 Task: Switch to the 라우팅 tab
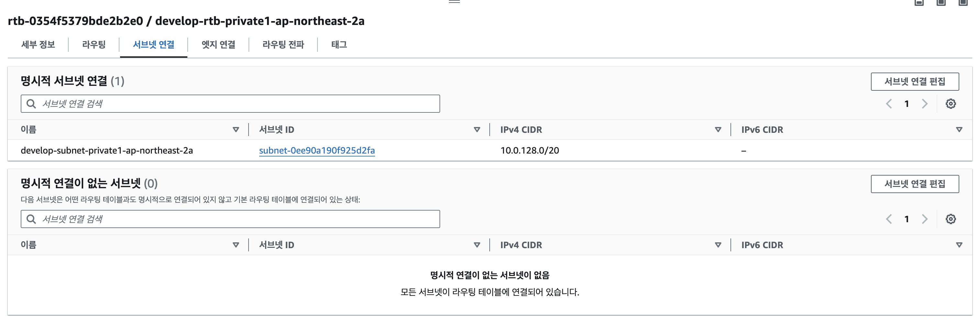pyautogui.click(x=94, y=44)
